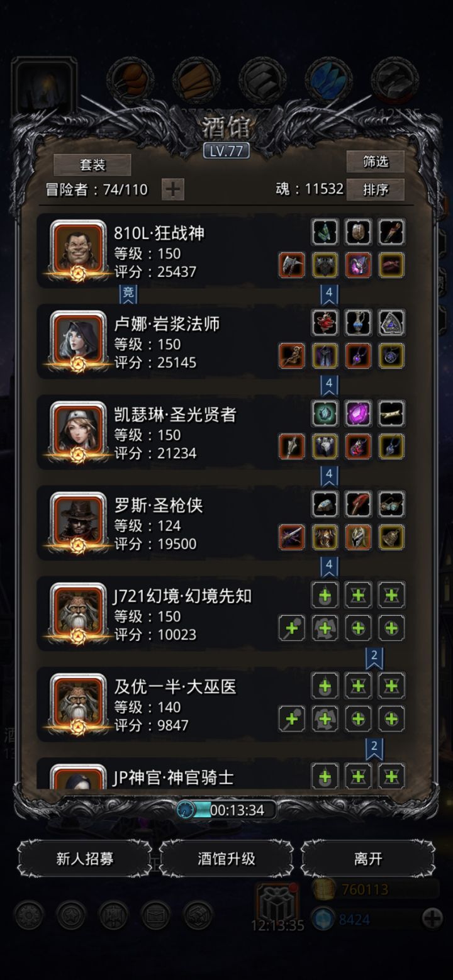Image resolution: width=453 pixels, height=980 pixels.
Task: Click the plus icon next to gems 8424
Action: [x=432, y=919]
